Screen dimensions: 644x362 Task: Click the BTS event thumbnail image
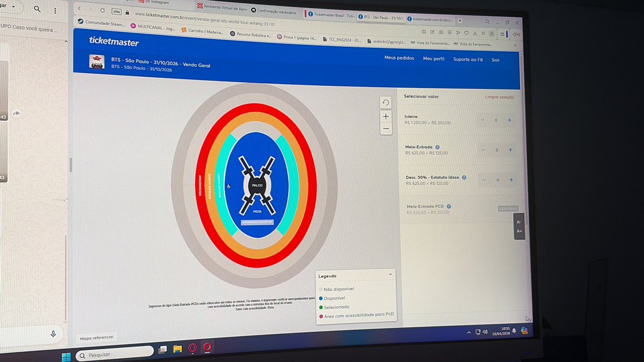pyautogui.click(x=97, y=62)
